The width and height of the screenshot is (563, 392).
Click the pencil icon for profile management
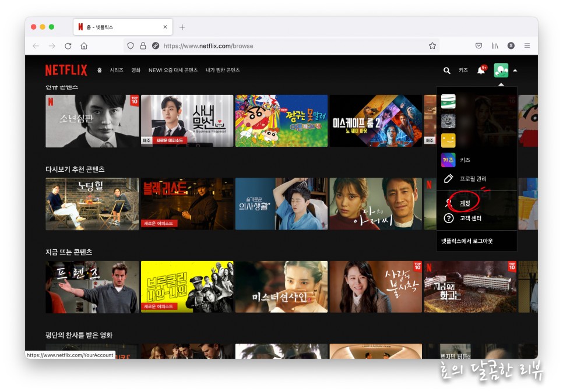click(x=448, y=178)
